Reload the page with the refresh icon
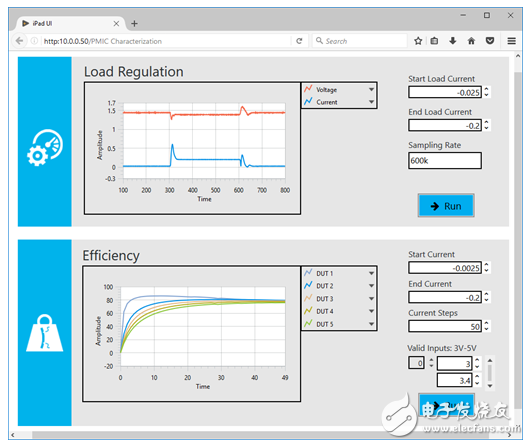The height and width of the screenshot is (445, 529). [299, 41]
